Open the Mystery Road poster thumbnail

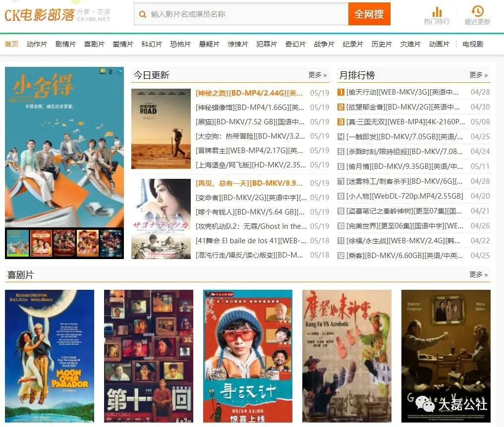(x=161, y=129)
